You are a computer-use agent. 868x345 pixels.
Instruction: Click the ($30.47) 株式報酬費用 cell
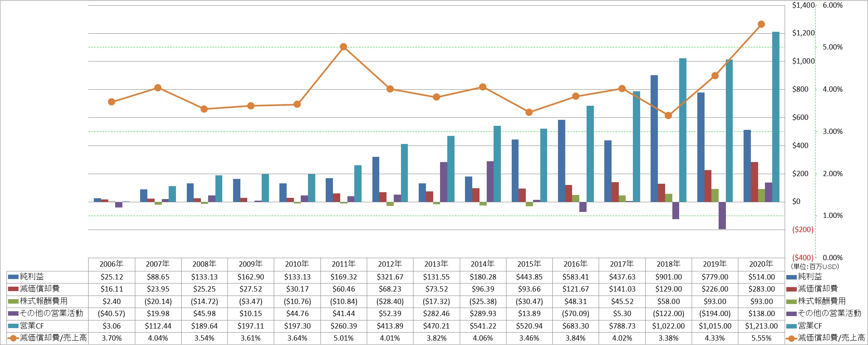pyautogui.click(x=529, y=302)
